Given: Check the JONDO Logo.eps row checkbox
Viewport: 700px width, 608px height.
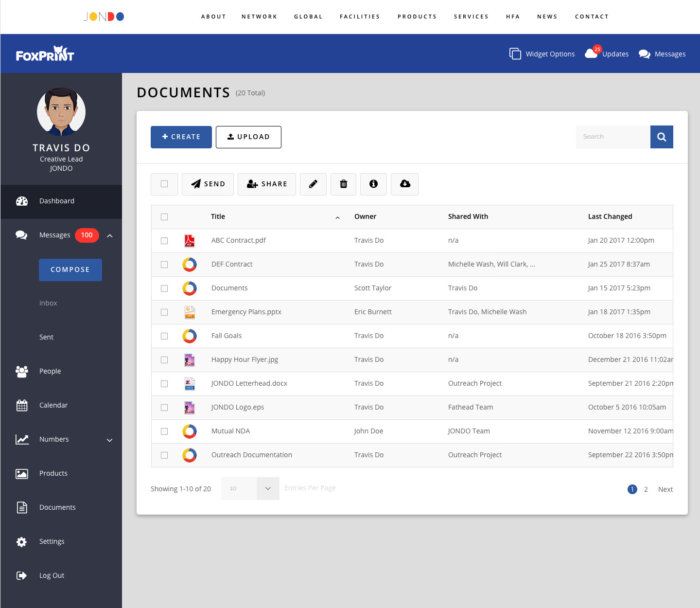Looking at the screenshot, I should [x=164, y=408].
